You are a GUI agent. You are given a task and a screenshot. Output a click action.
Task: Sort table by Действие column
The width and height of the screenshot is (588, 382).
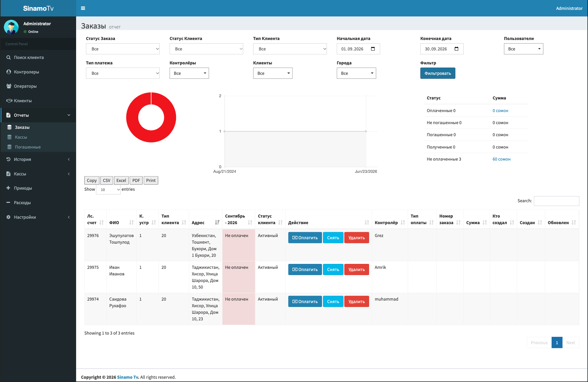pos(328,219)
